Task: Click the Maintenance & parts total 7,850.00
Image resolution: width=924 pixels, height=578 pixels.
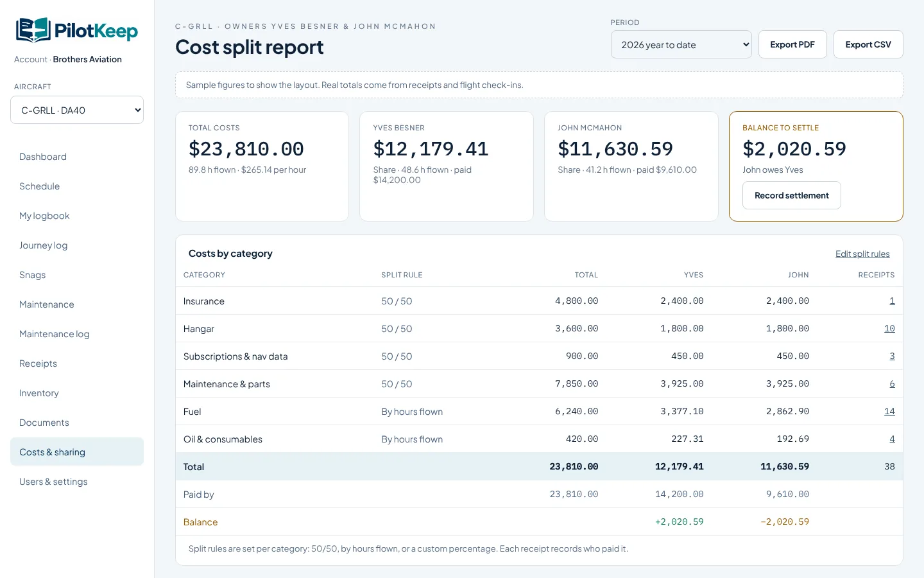Action: click(x=576, y=383)
